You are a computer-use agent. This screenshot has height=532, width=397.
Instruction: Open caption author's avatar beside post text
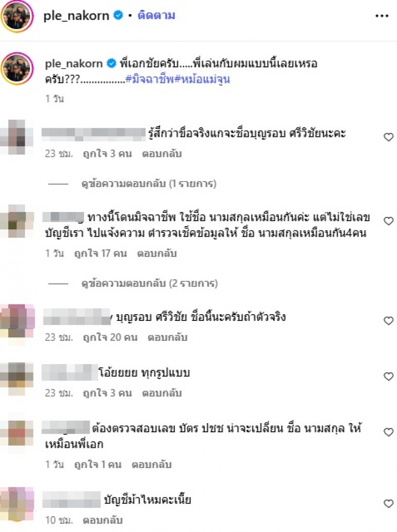pos(17,69)
